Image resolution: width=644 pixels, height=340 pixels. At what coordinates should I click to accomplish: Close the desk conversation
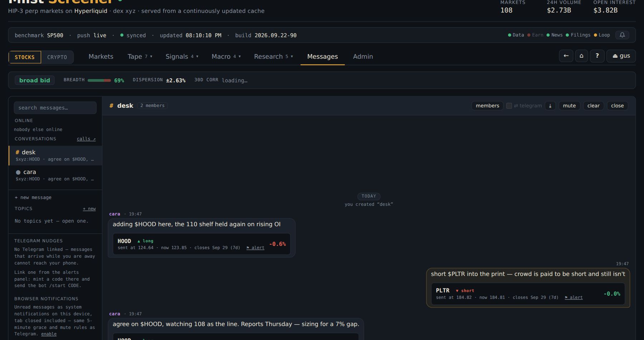coord(617,106)
